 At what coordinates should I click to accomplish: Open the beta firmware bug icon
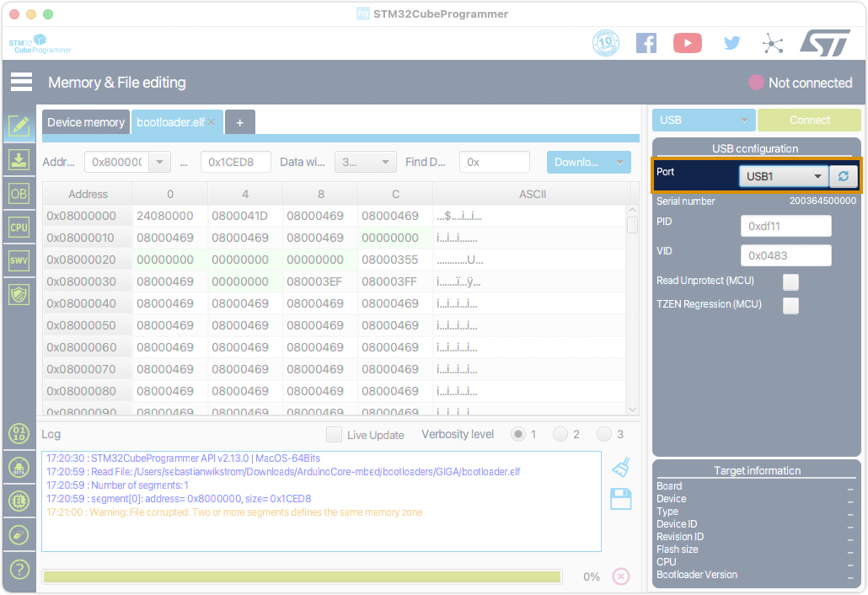19,468
